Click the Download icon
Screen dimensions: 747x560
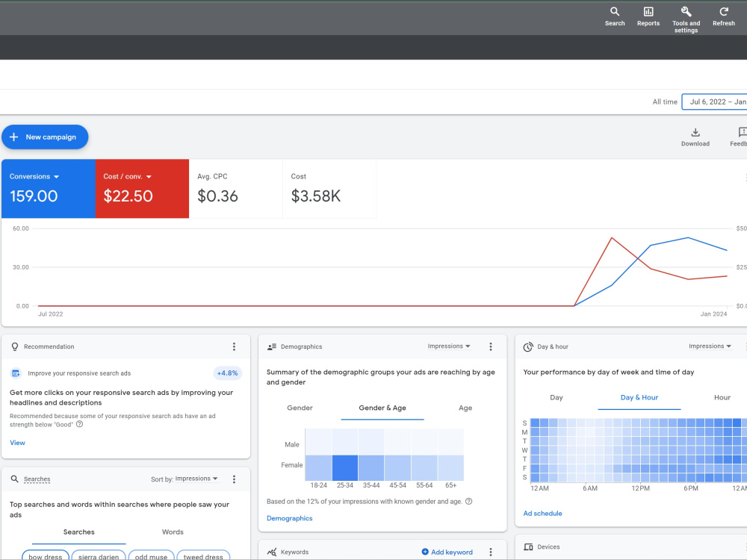[x=695, y=137]
